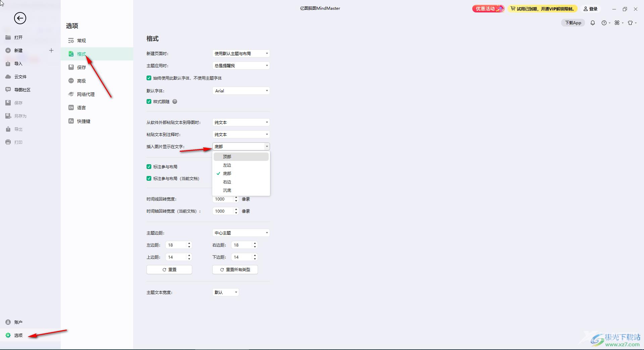644x350 pixels.
Task: Choose 沉底 in the dropdown list
Action: (241, 190)
